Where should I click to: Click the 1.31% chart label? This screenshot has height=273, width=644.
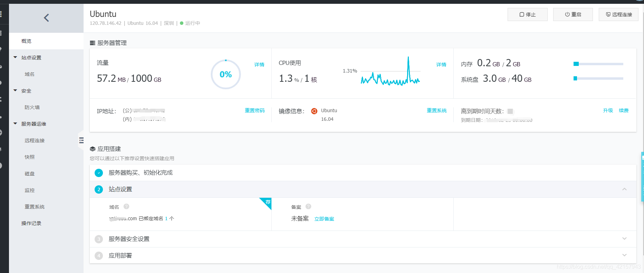350,71
